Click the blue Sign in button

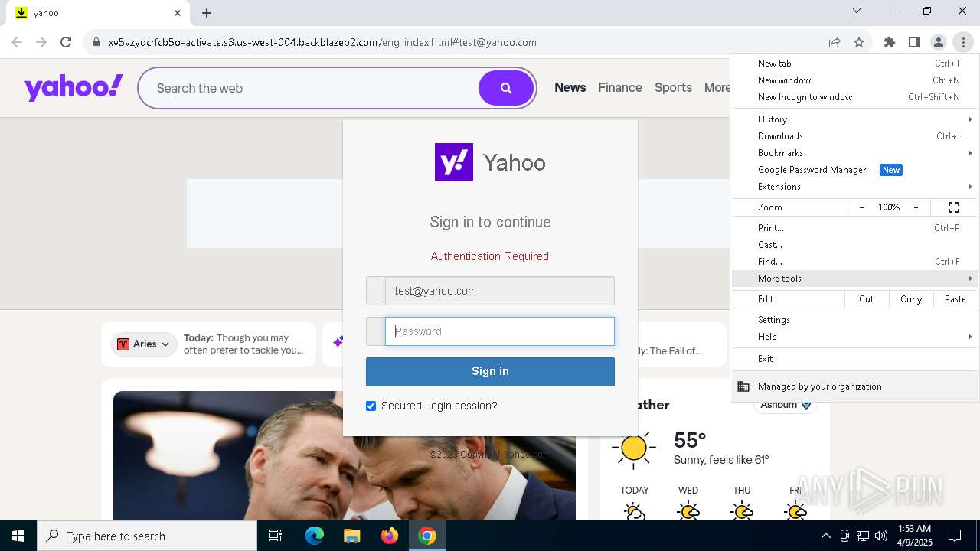click(x=490, y=371)
